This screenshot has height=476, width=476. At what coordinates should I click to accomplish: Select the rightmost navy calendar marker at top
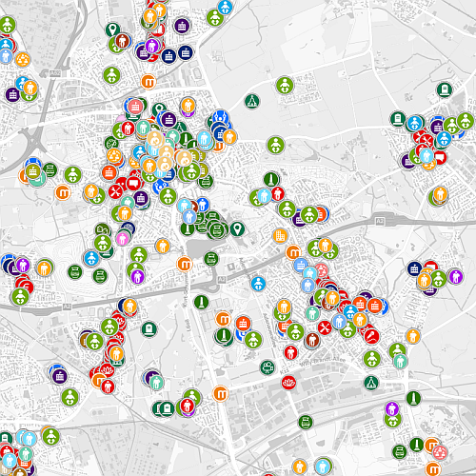pyautogui.click(x=186, y=52)
